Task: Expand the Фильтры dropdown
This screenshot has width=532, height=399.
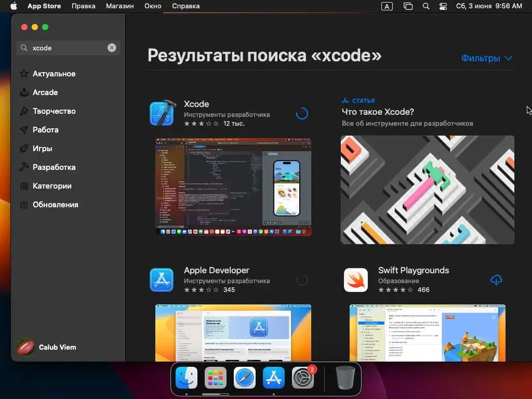Action: 487,58
